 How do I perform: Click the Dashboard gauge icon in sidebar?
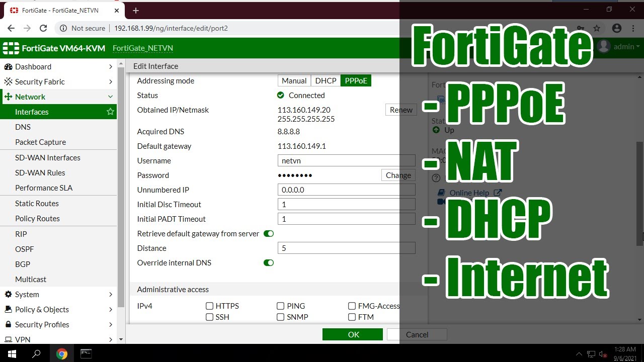tap(8, 67)
